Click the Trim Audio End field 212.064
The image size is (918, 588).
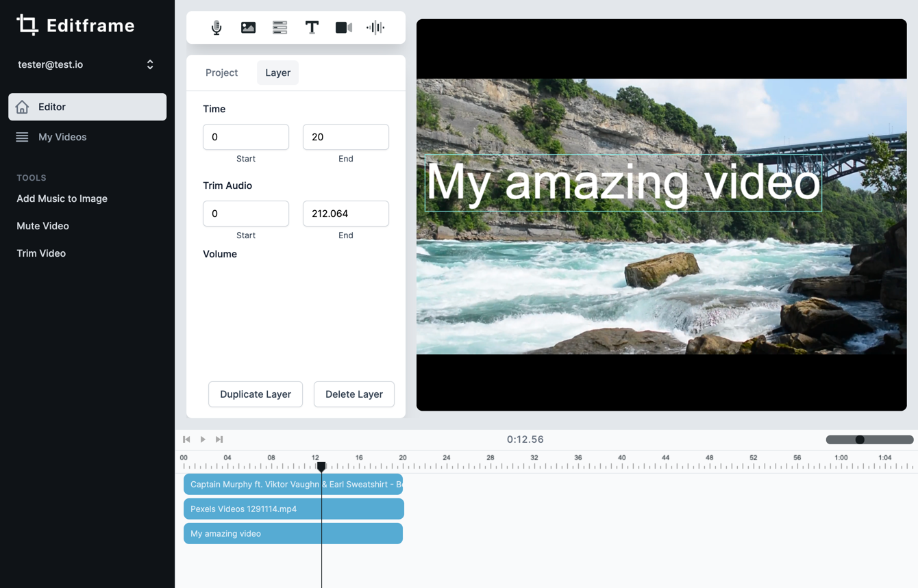[x=346, y=214]
